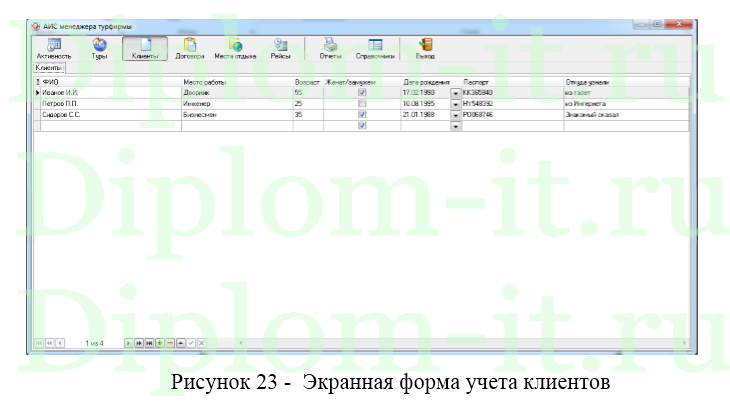Select the passport cell PO868746
Viewport: 730px width, 411px height.
point(513,115)
